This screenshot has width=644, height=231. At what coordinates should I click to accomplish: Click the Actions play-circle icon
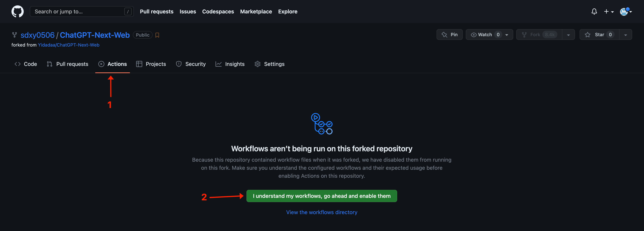[101, 64]
